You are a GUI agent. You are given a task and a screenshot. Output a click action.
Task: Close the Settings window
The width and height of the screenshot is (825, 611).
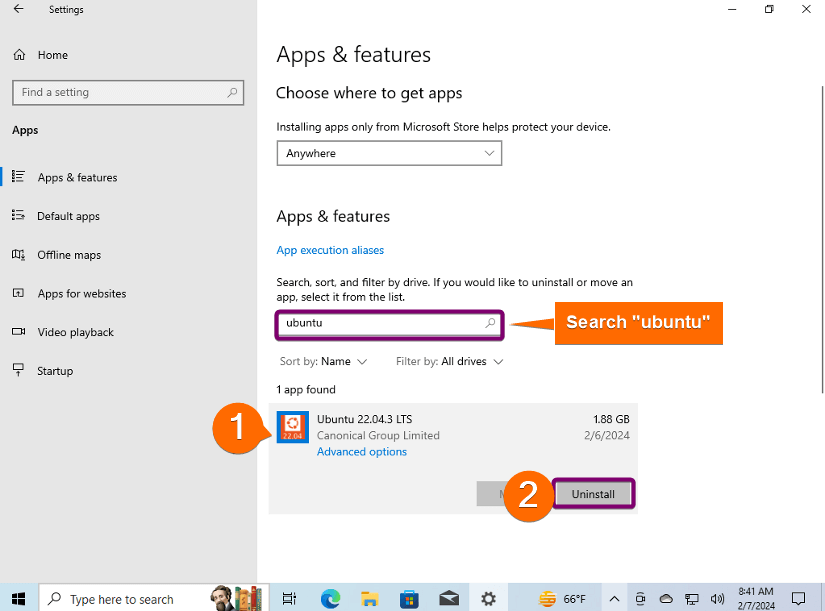pos(806,9)
